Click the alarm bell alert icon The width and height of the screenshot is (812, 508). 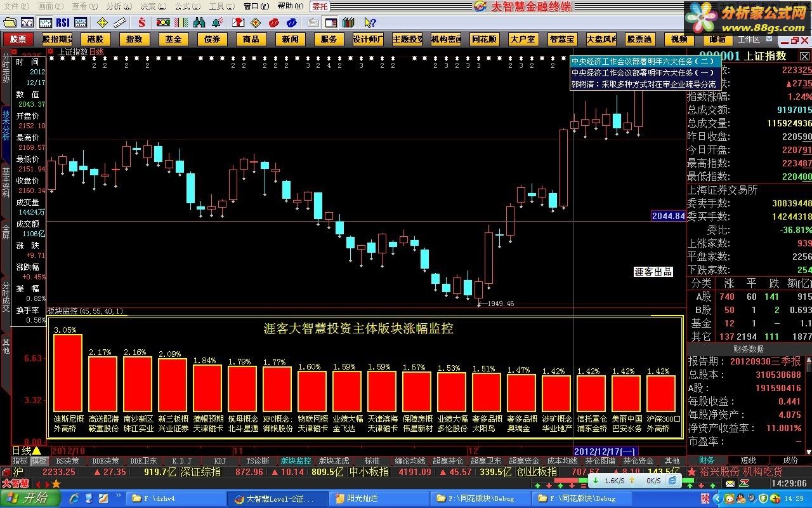click(218, 23)
